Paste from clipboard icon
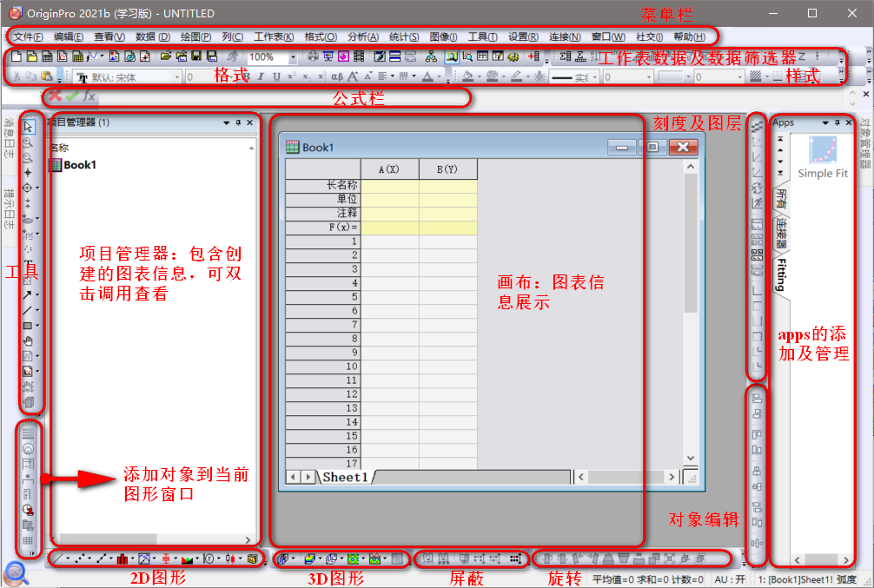Image resolution: width=874 pixels, height=588 pixels. click(x=47, y=76)
